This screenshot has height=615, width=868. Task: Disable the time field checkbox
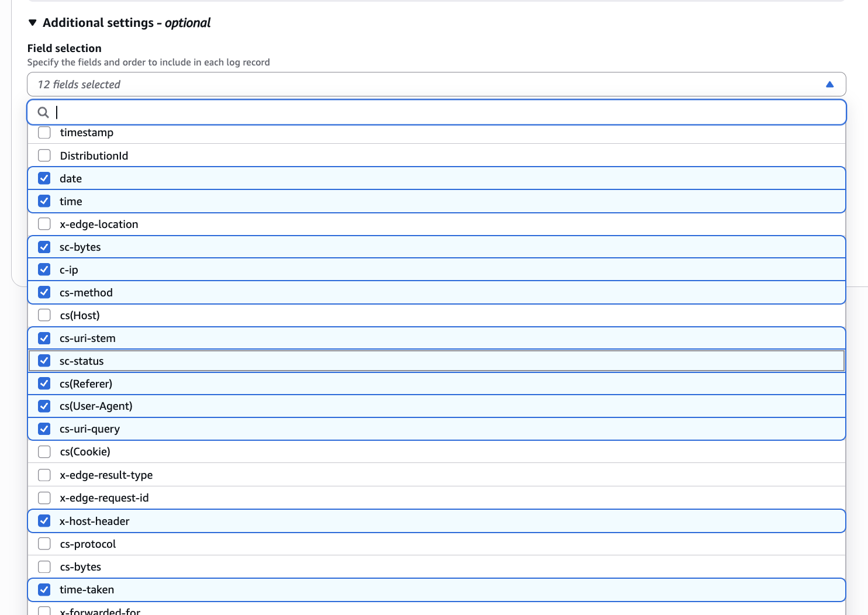tap(44, 201)
